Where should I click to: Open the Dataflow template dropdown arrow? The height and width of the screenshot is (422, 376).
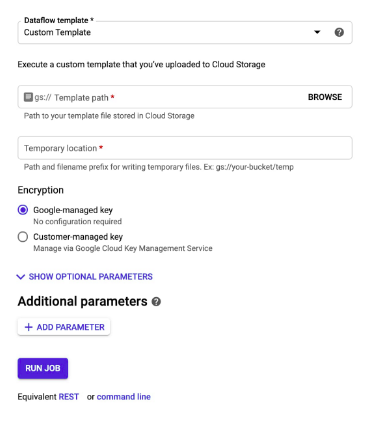317,32
